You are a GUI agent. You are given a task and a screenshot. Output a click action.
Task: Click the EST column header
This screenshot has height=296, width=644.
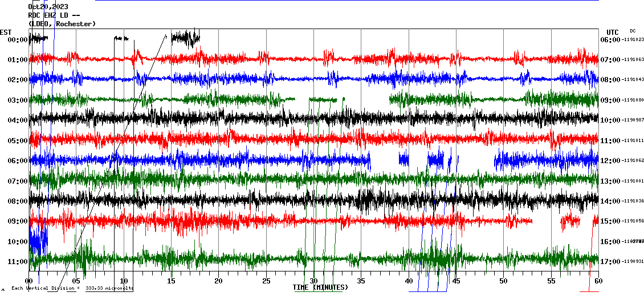click(x=6, y=32)
